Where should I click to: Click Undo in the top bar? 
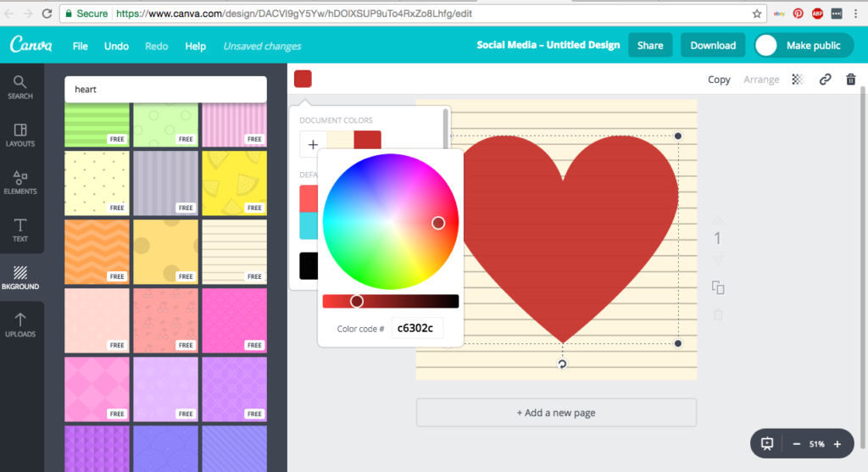[116, 46]
